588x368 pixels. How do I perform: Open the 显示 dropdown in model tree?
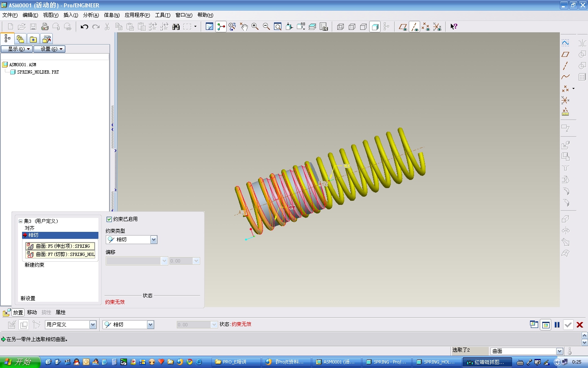click(x=17, y=49)
